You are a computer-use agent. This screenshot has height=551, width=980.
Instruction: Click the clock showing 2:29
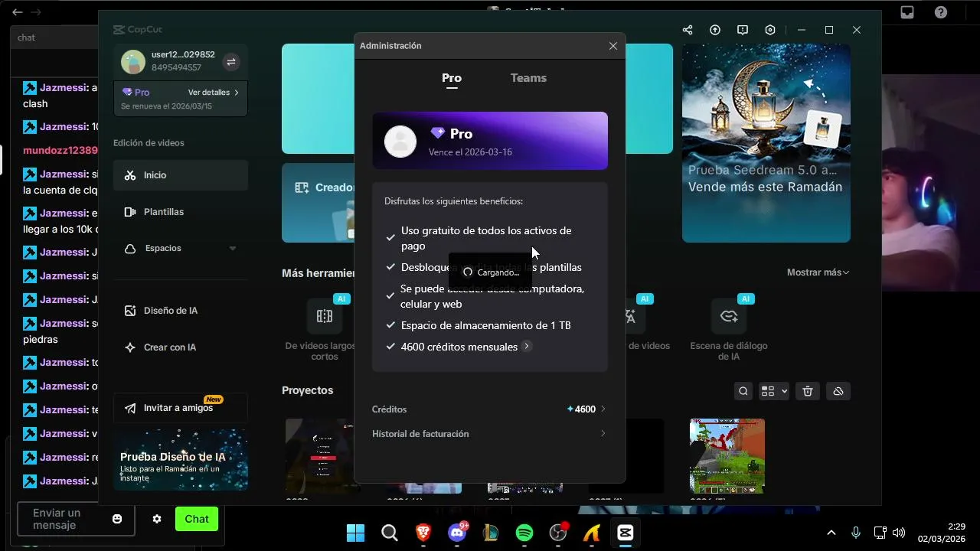point(957,527)
